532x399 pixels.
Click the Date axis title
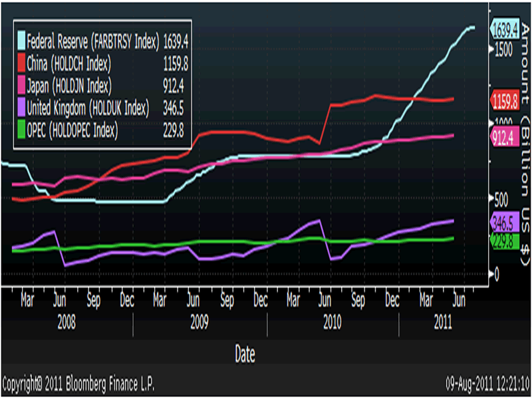(244, 354)
